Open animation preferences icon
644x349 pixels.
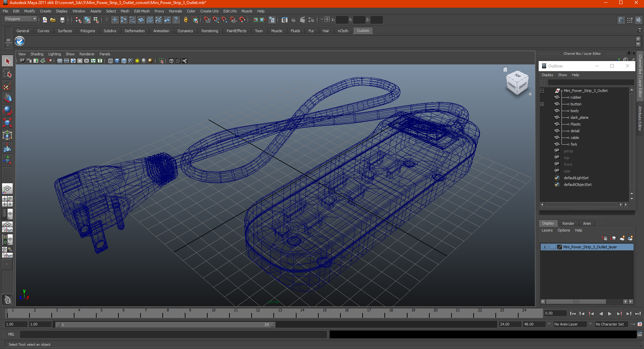pos(640,324)
